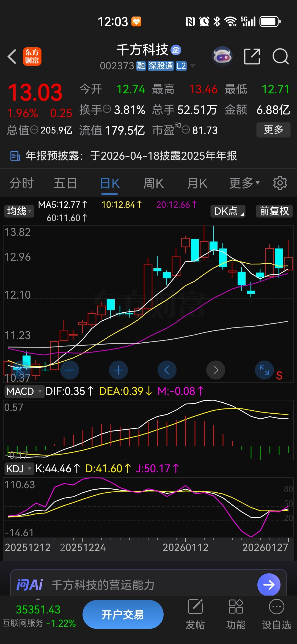
Task: Select the 日K tab
Action: click(x=109, y=183)
